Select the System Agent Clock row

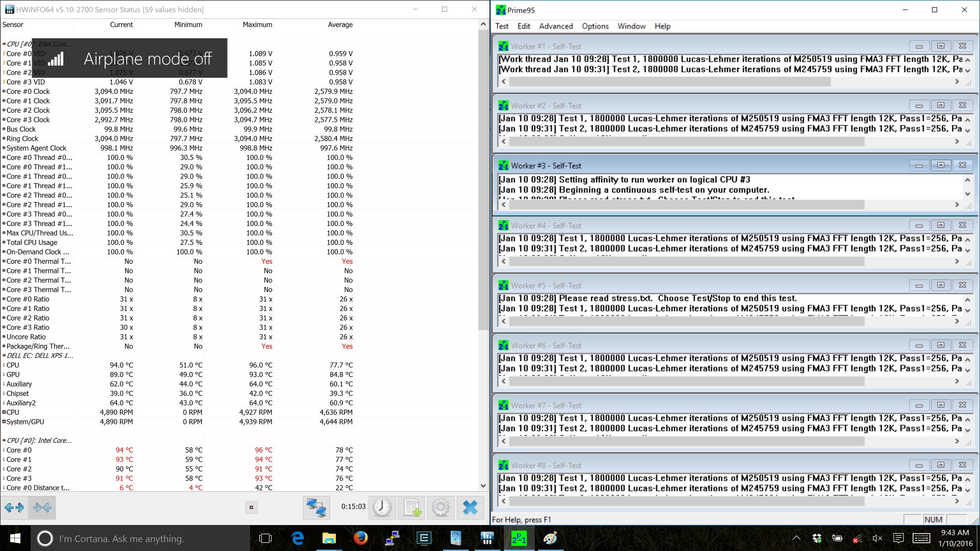[x=178, y=148]
